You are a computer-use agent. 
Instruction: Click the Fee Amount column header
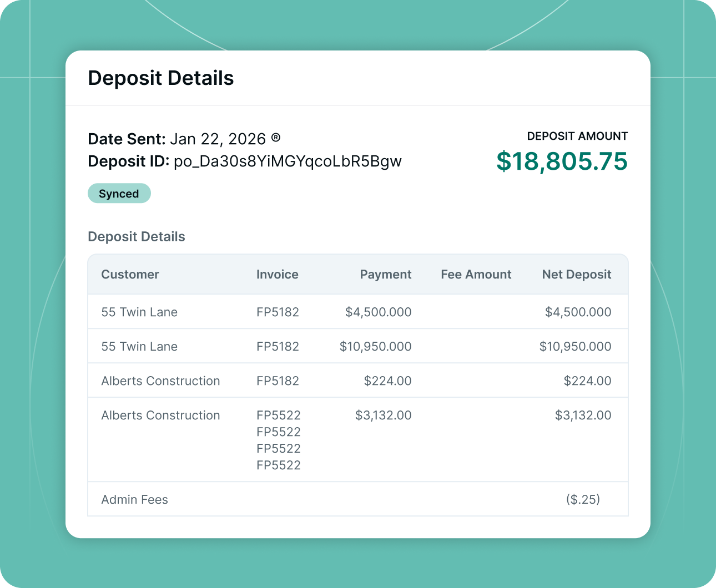(476, 275)
